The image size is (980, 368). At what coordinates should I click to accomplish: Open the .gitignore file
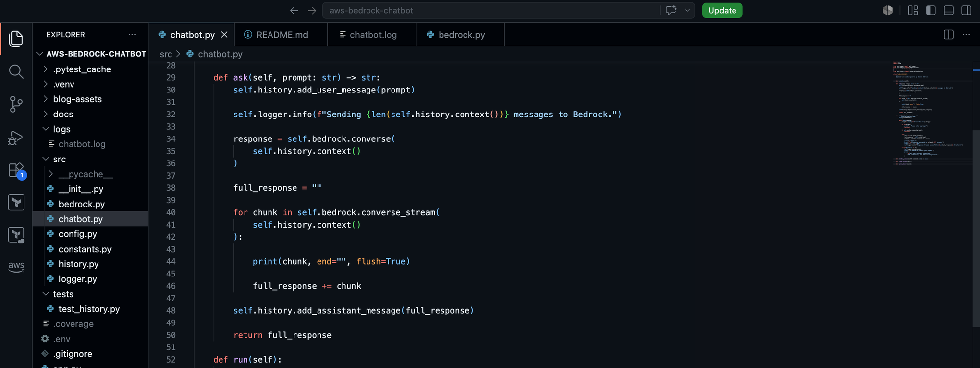click(x=91, y=354)
